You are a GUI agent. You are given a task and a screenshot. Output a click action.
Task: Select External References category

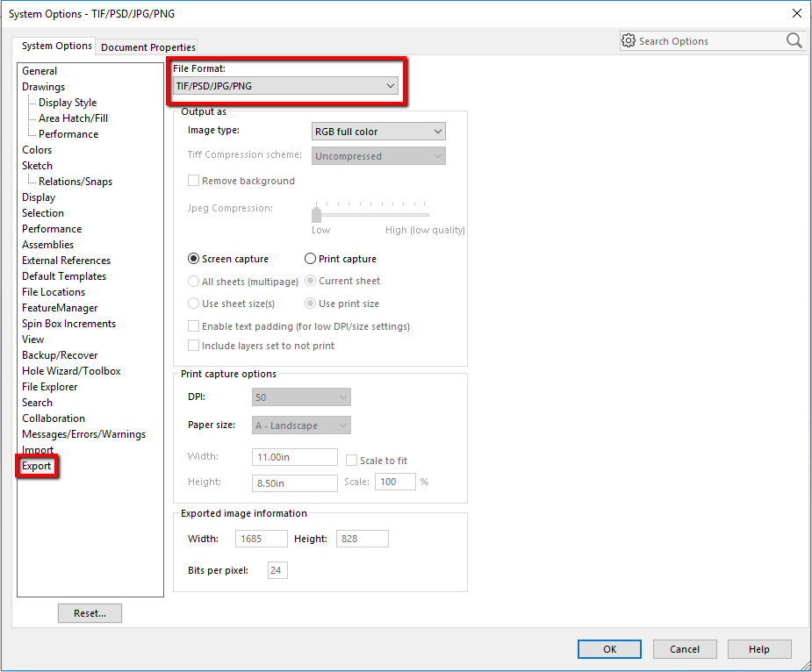(x=67, y=261)
